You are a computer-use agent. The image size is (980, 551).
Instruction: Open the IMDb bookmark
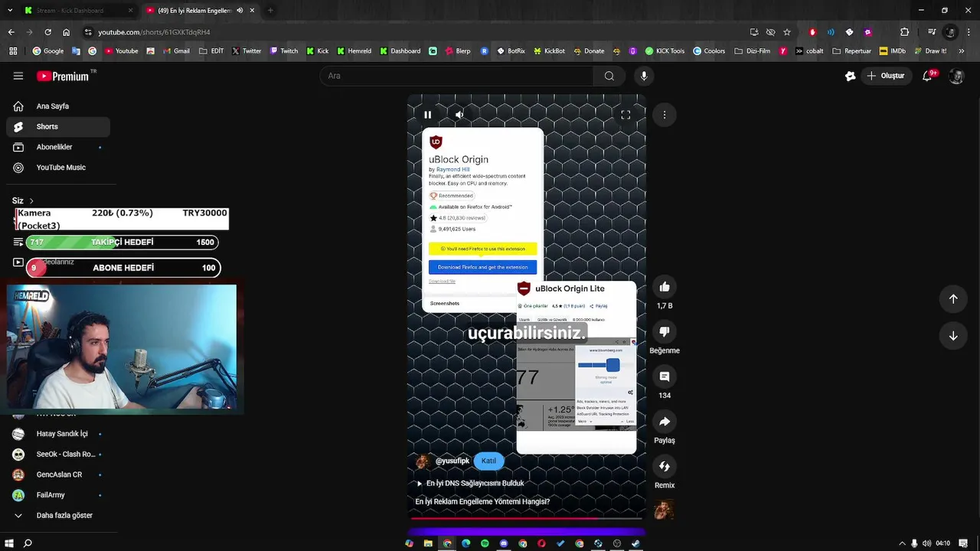(893, 51)
